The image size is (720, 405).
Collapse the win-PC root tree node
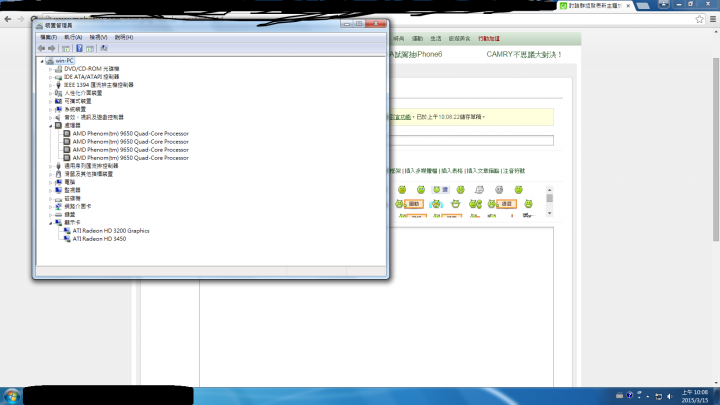pyautogui.click(x=42, y=61)
